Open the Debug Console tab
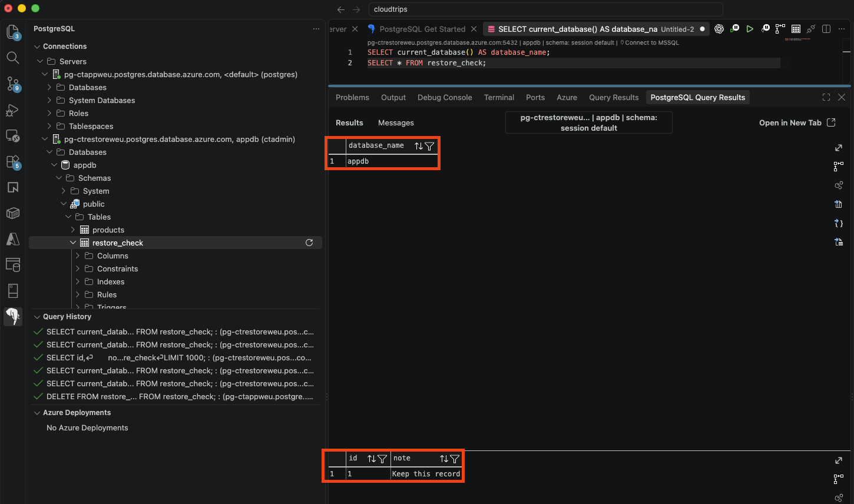The height and width of the screenshot is (504, 854). click(445, 98)
